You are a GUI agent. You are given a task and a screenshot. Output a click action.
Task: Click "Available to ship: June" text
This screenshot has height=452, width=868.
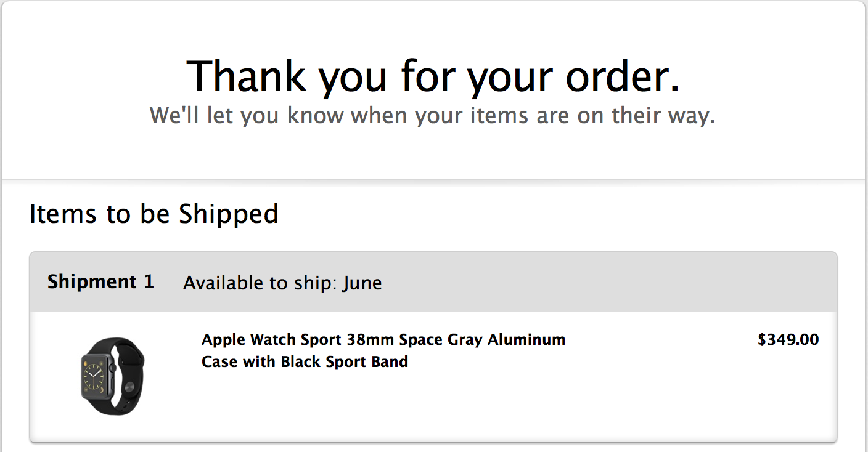[x=282, y=283]
